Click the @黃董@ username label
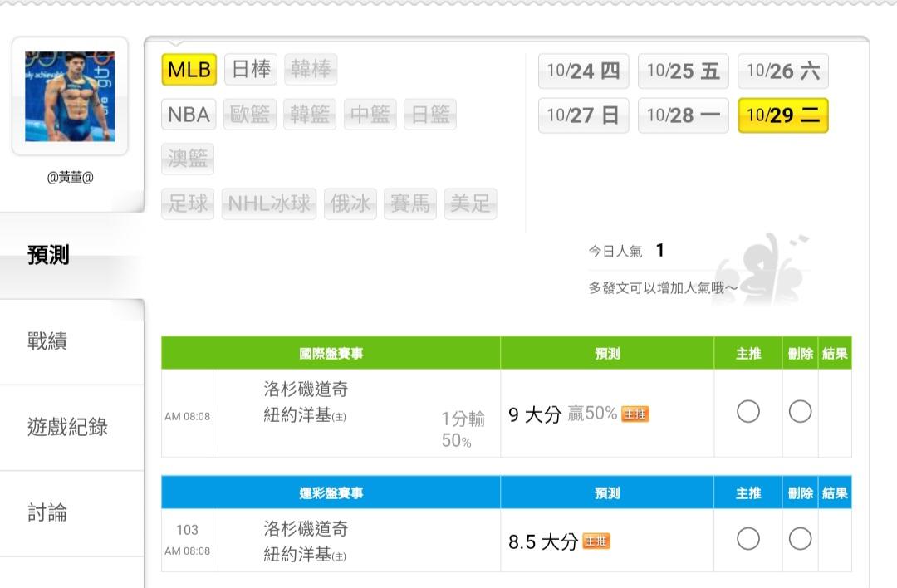 [x=71, y=177]
